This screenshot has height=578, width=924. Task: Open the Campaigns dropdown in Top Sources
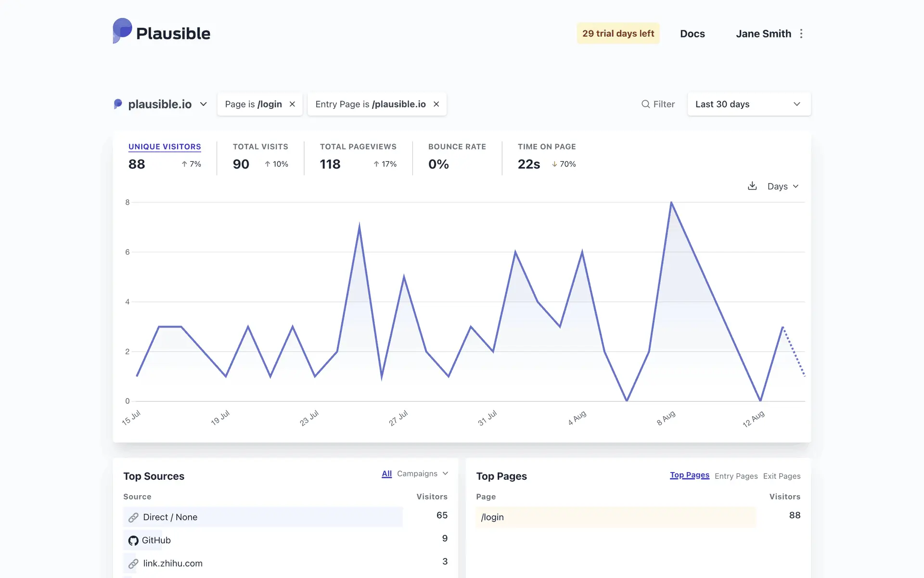coord(422,473)
